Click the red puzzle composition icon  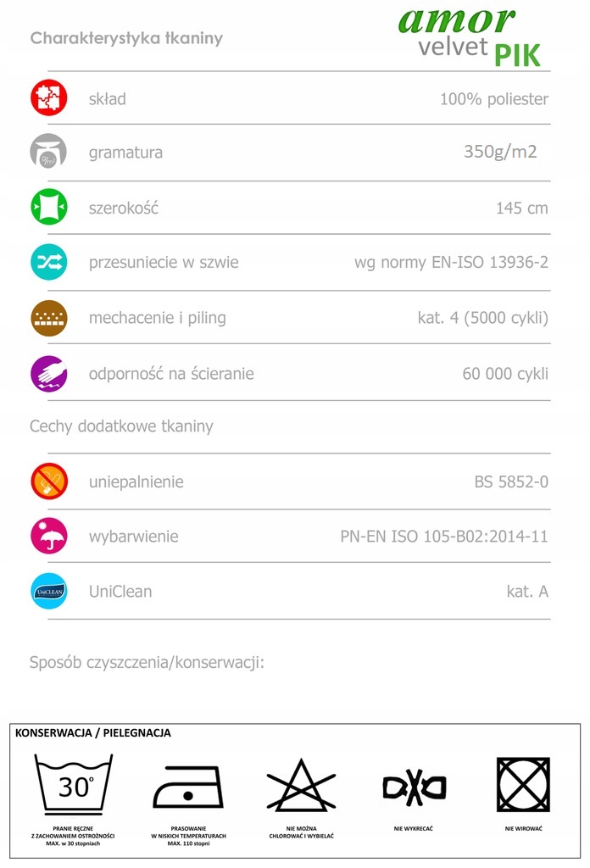(x=48, y=98)
